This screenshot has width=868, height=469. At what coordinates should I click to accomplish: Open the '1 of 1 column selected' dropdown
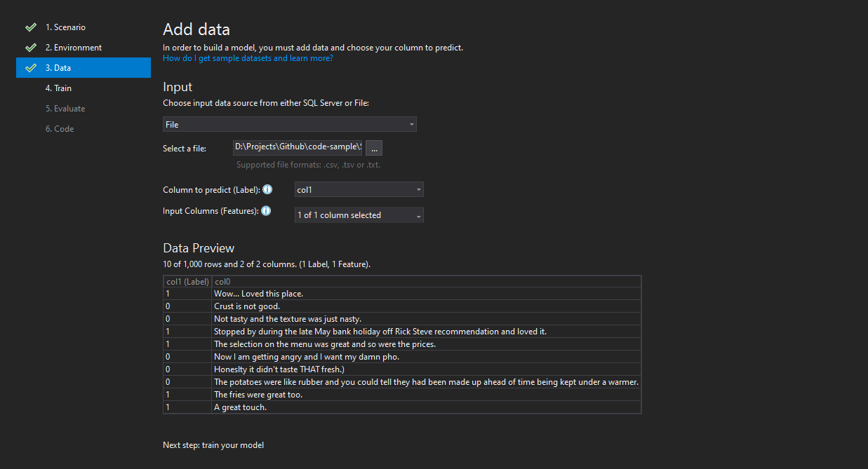pyautogui.click(x=359, y=215)
